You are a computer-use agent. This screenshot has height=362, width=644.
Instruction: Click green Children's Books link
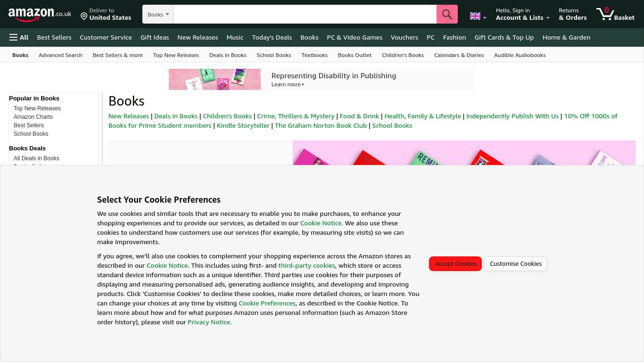pos(227,116)
